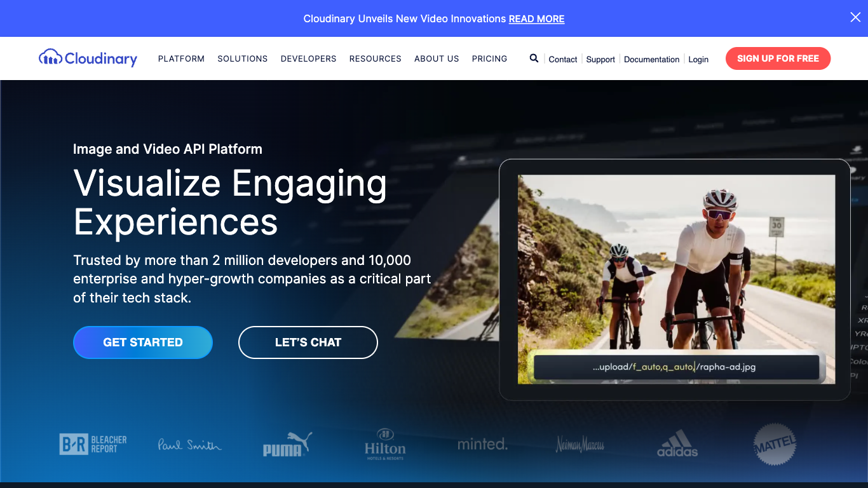This screenshot has height=488, width=868.
Task: Click the Support link
Action: tap(600, 59)
